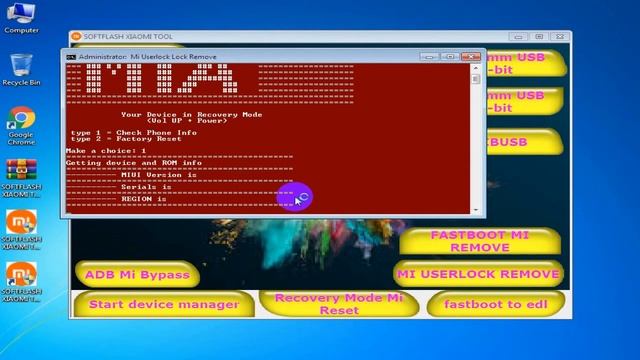The height and width of the screenshot is (360, 640).
Task: Click 'MIUI Version is' line
Action: coord(159,175)
